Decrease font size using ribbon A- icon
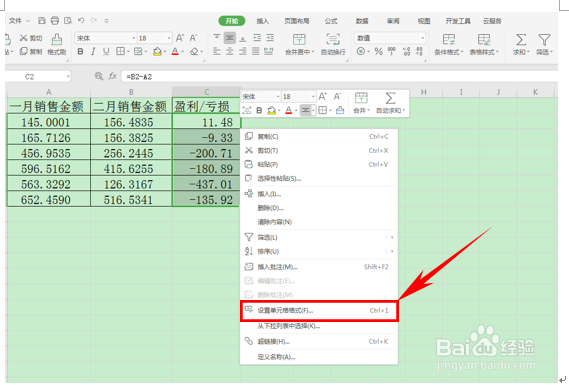 click(193, 38)
